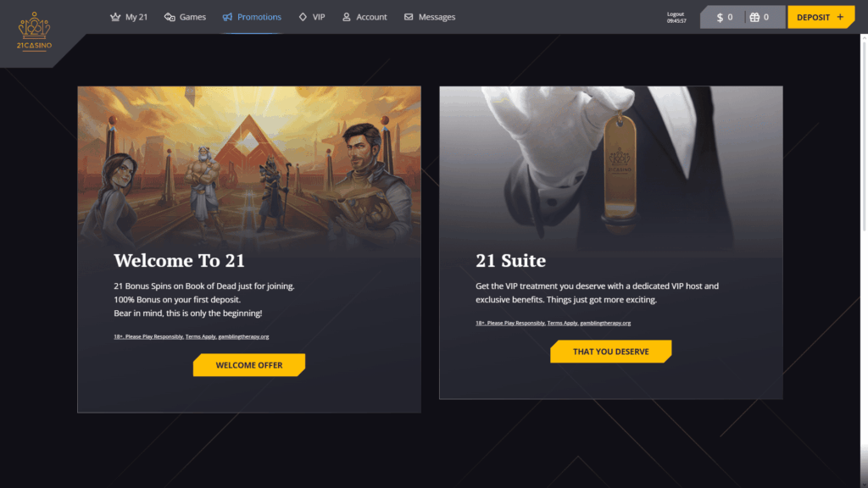The height and width of the screenshot is (488, 868).
Task: Click the diamond icon beside VIP
Action: (303, 17)
